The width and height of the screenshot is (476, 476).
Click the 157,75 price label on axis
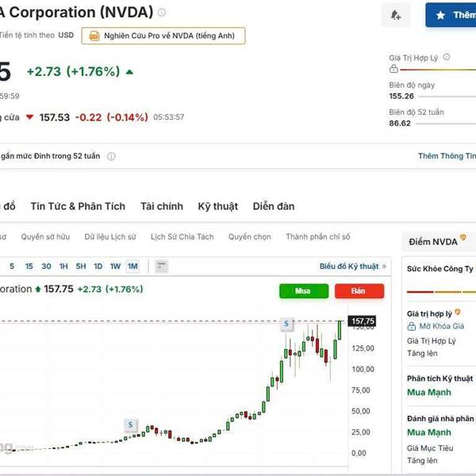pyautogui.click(x=363, y=321)
